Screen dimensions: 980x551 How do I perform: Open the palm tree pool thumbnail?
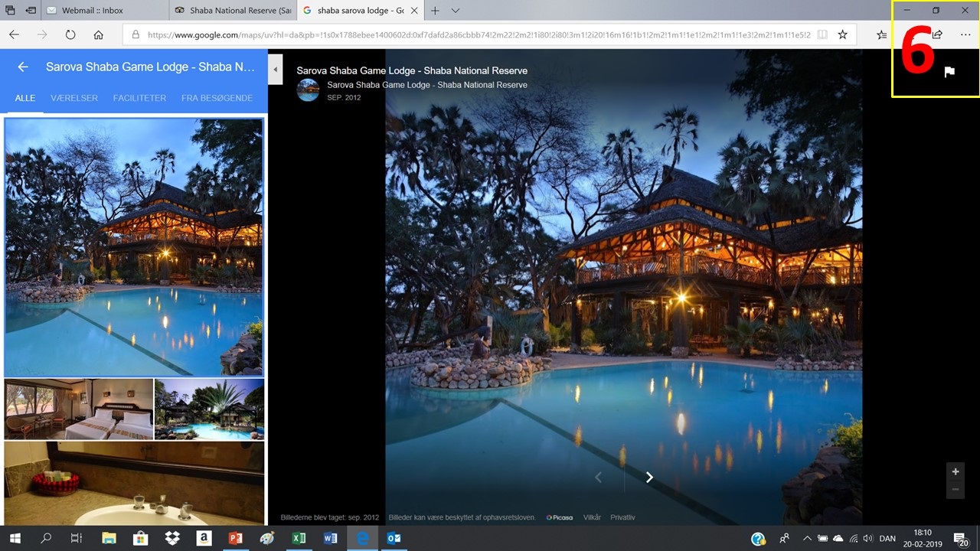[x=209, y=409]
